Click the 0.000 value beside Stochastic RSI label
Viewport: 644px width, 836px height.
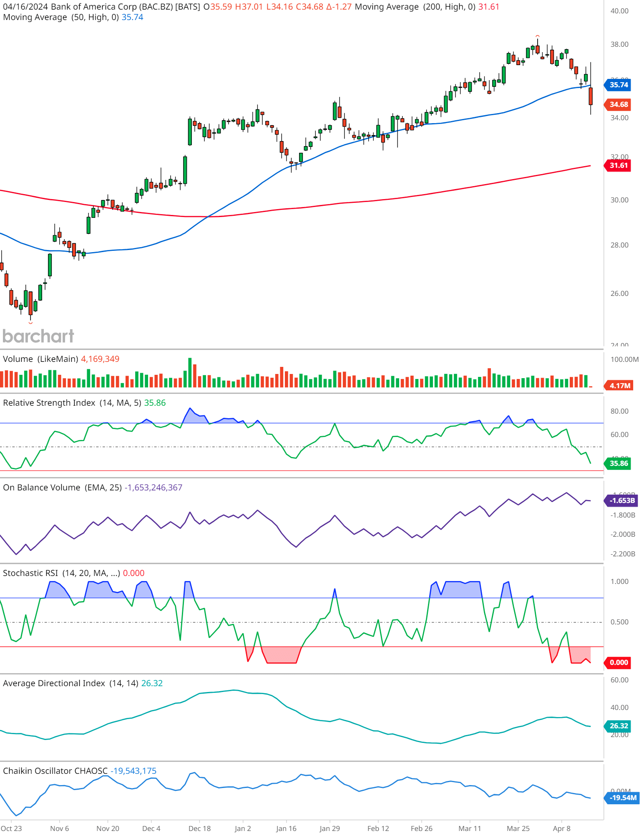pyautogui.click(x=133, y=573)
